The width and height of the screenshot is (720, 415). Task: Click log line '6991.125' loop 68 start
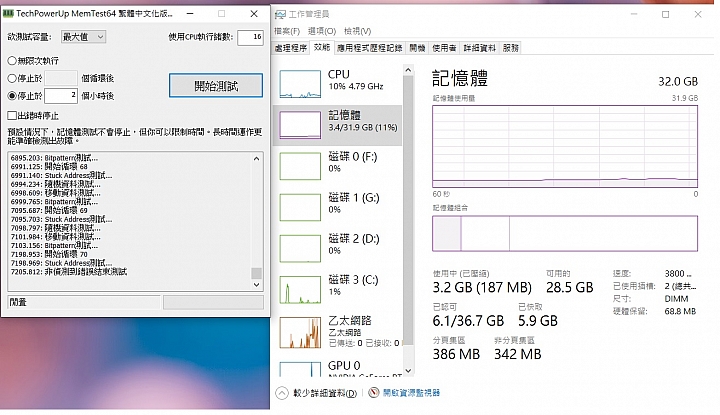49,167
